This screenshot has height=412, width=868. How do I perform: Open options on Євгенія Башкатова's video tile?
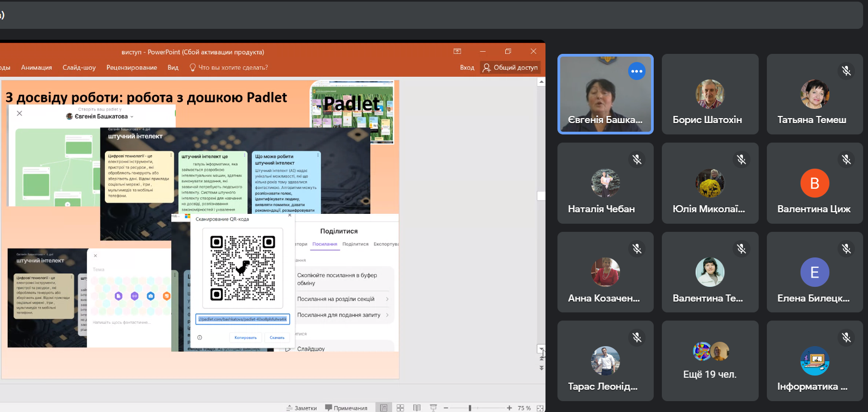point(636,71)
